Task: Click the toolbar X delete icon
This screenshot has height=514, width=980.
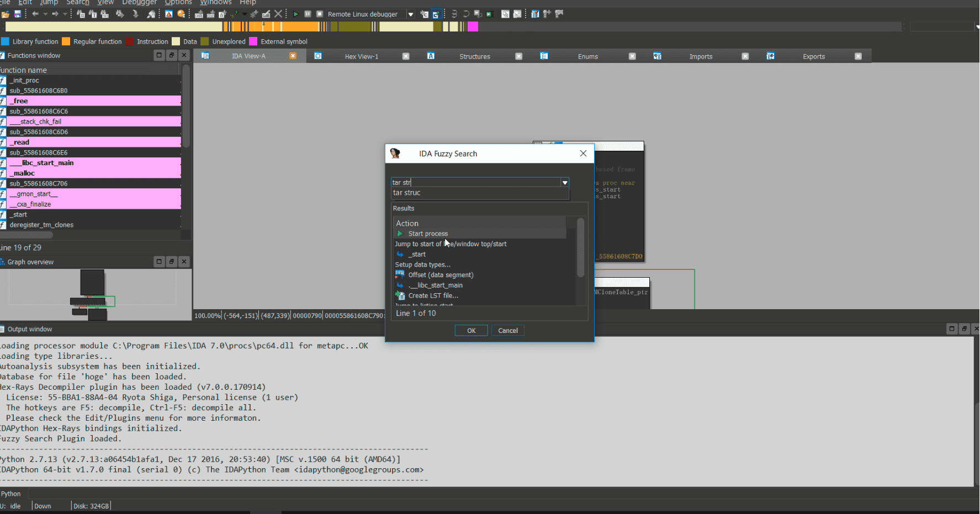Action: click(x=278, y=14)
